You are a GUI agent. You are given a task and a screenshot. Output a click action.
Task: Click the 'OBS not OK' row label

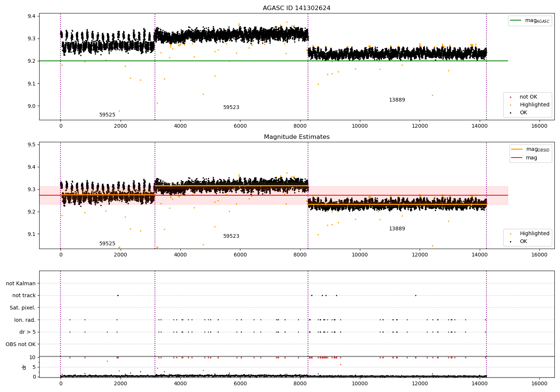coord(21,345)
